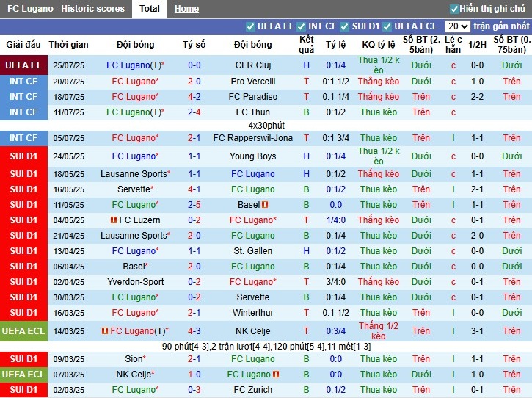Click the 1/2H column header
This screenshot has width=532, height=398.
(x=477, y=45)
